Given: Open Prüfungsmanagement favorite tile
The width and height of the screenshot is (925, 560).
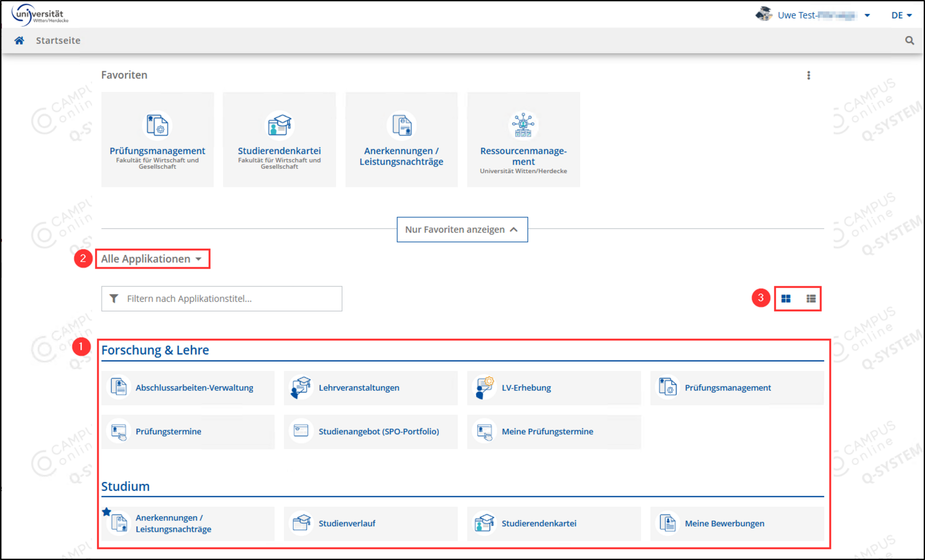Looking at the screenshot, I should pos(157,140).
